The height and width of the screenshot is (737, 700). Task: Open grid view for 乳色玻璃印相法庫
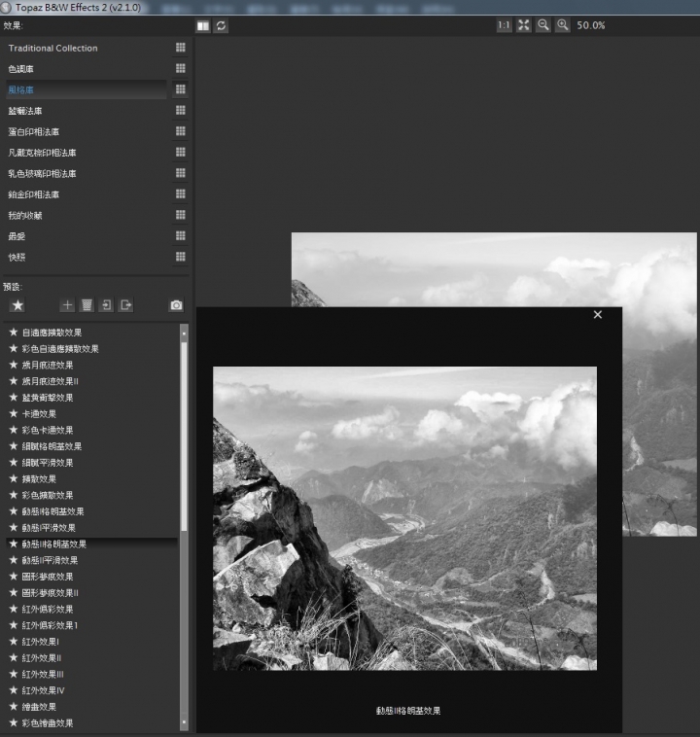pos(181,173)
